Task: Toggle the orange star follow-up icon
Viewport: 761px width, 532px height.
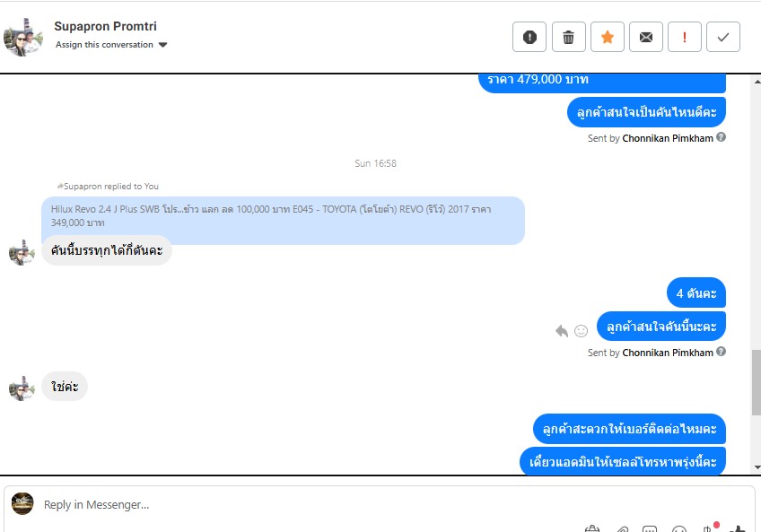Action: coord(608,37)
